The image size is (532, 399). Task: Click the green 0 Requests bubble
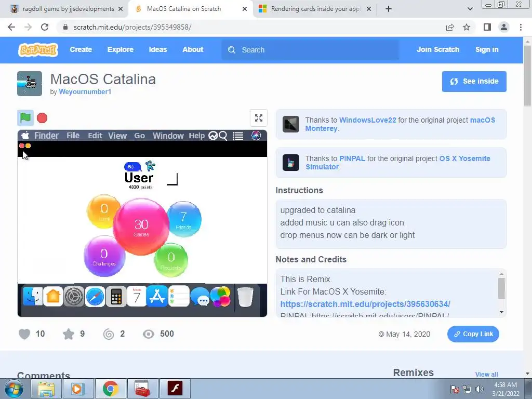point(171,260)
